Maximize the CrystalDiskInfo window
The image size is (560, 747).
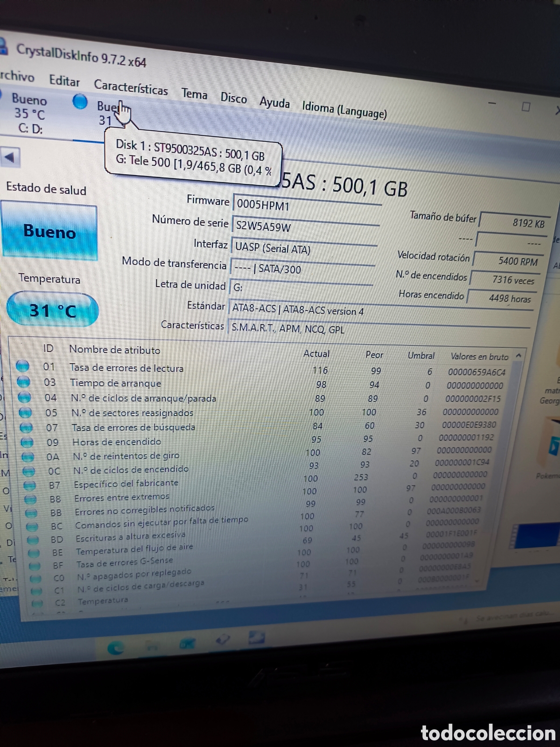(x=526, y=107)
